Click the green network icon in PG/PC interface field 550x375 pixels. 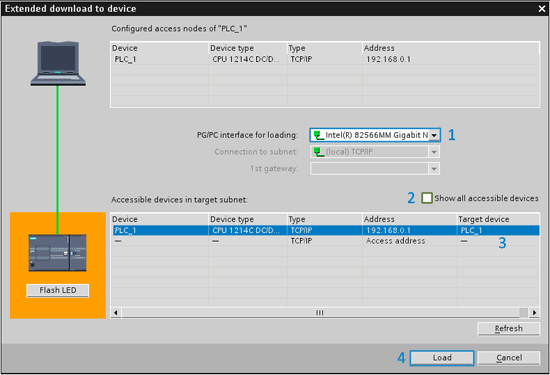tap(318, 135)
